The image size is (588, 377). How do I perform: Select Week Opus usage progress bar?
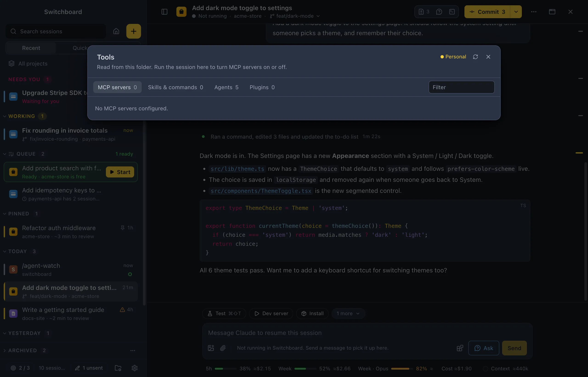pos(402,368)
